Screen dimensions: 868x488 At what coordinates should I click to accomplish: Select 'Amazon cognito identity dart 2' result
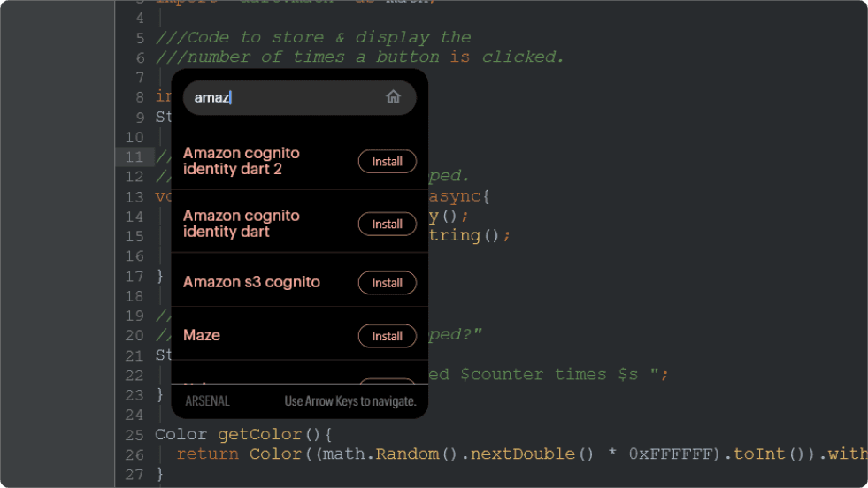(242, 161)
